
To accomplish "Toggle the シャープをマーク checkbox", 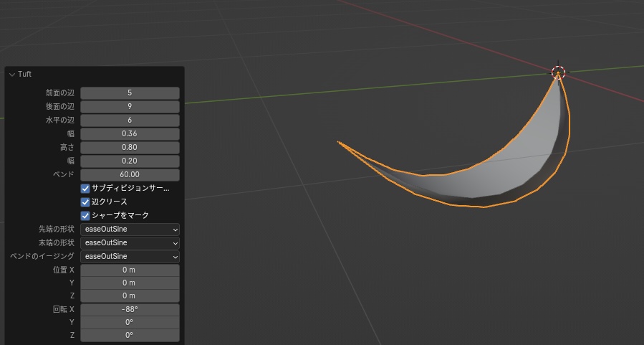I will (x=85, y=215).
